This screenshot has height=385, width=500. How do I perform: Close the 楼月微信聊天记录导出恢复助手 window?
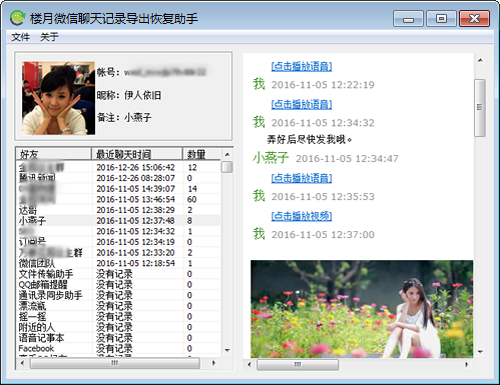point(474,18)
